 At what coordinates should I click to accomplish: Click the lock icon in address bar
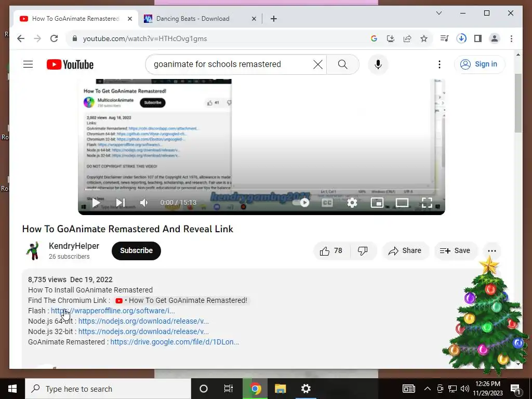coord(75,38)
